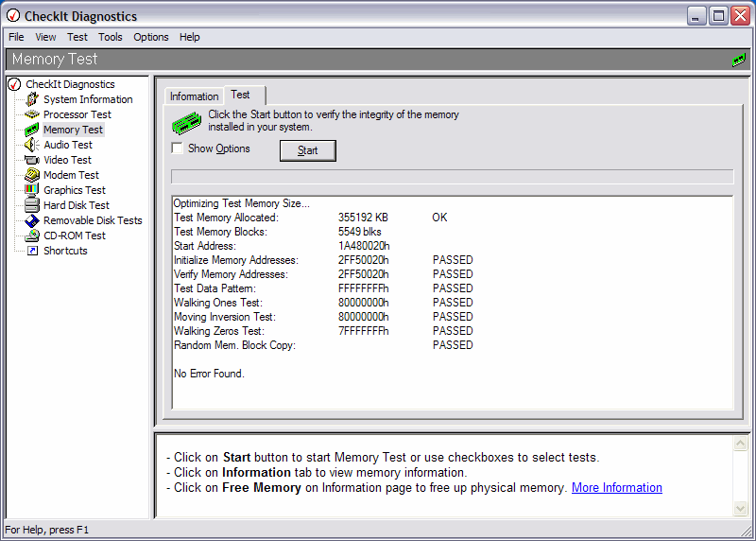Viewport: 756px width, 541px height.
Task: Click the Audio Test speaker icon
Action: (32, 145)
